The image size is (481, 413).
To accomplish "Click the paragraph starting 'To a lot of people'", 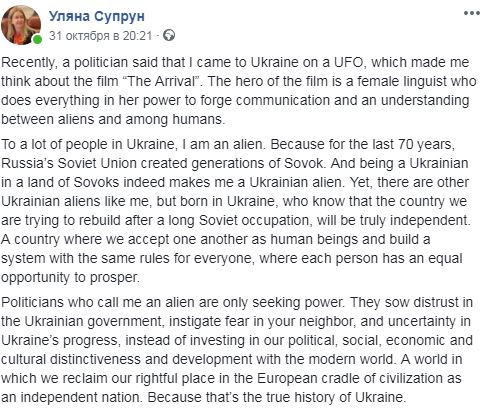I will tap(236, 211).
